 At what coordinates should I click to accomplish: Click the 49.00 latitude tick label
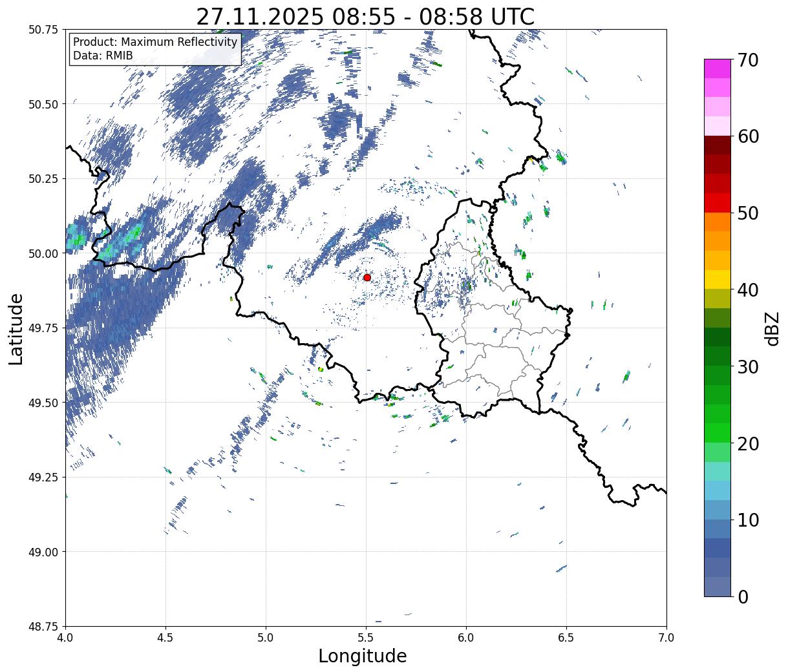click(44, 552)
